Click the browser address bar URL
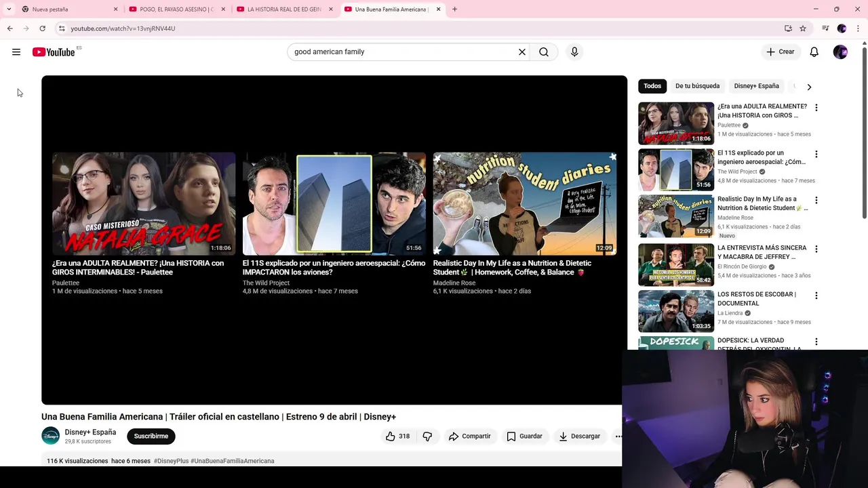Viewport: 868px width, 488px height. click(123, 28)
